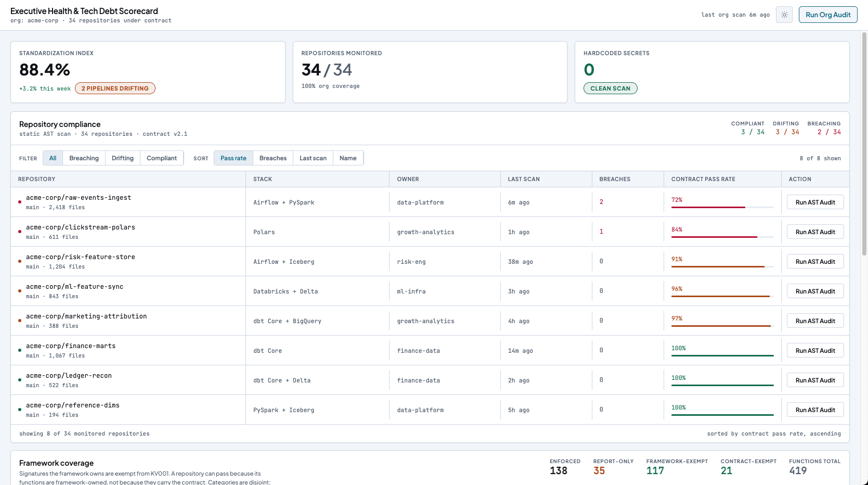Click the breach count 2 for raw-events-ingest

[601, 202]
